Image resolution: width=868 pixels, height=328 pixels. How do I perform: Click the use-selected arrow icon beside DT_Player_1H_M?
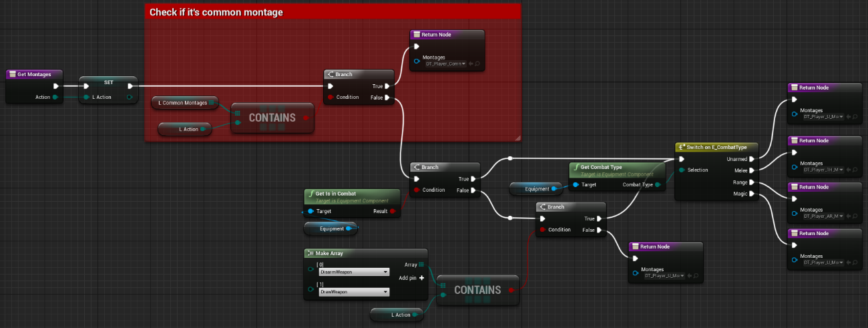849,170
